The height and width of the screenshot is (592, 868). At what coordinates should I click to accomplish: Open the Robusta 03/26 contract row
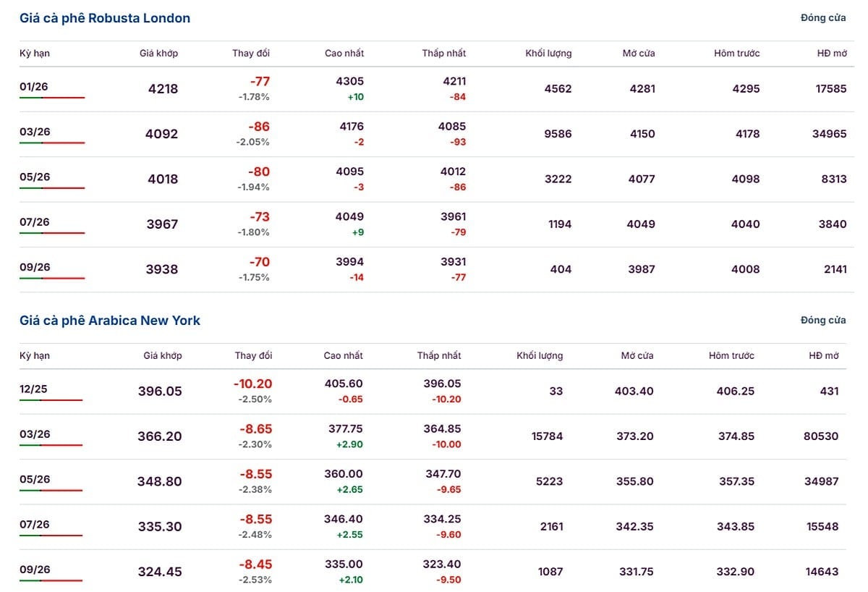pyautogui.click(x=34, y=132)
